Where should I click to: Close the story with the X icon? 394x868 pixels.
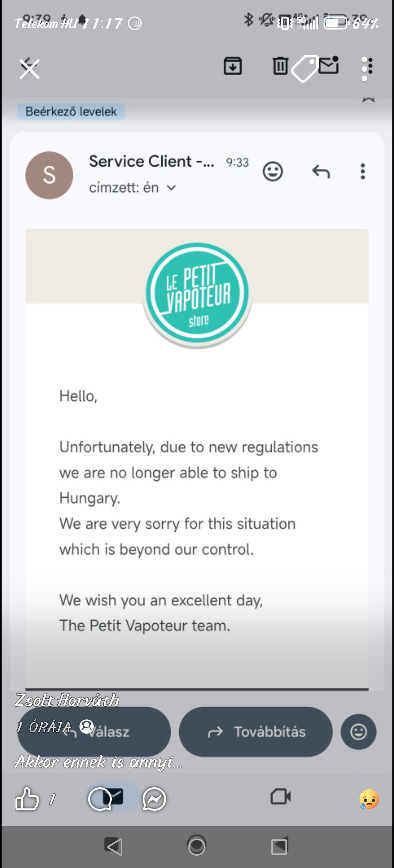tap(29, 69)
